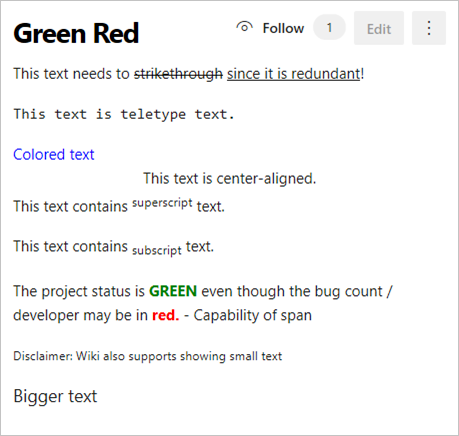
Task: Click the blue 'Colored text' line
Action: [54, 155]
